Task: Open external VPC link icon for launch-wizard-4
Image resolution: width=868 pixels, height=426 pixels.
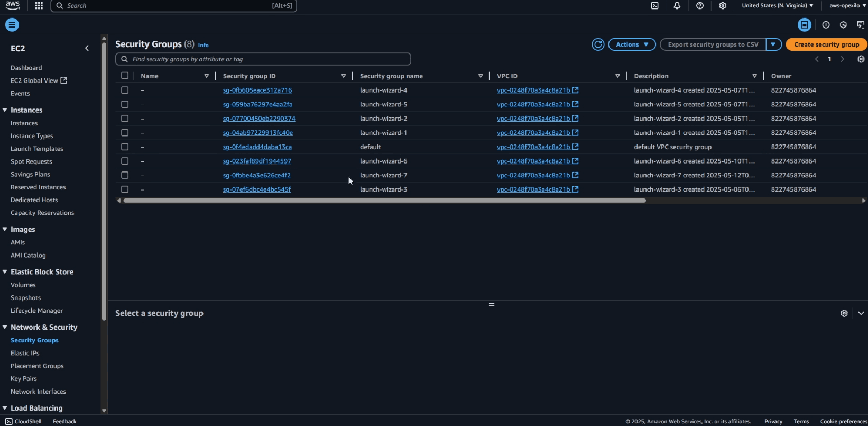Action: (575, 90)
